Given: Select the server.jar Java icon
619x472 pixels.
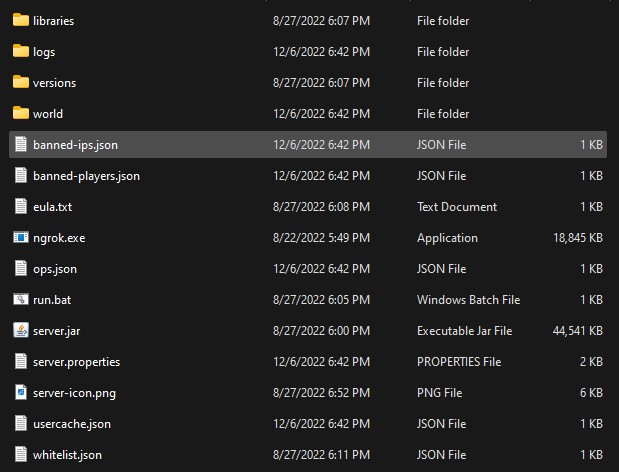Looking at the screenshot, I should 21,330.
